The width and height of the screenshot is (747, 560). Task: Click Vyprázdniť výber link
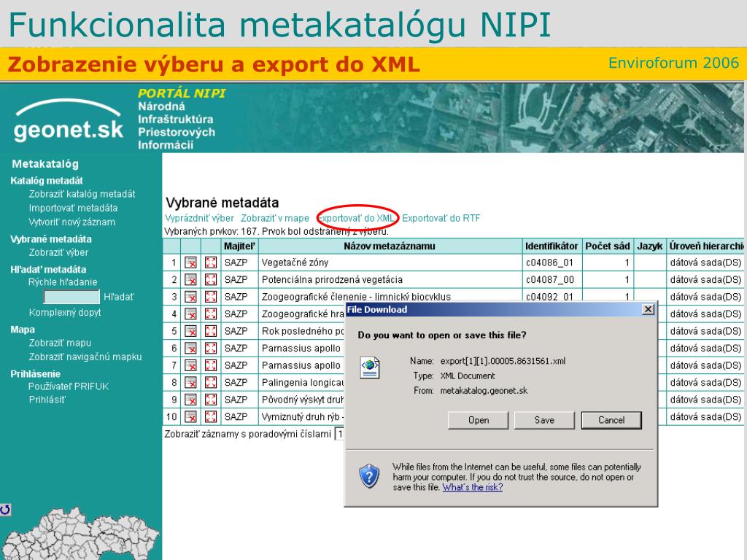[x=199, y=218]
